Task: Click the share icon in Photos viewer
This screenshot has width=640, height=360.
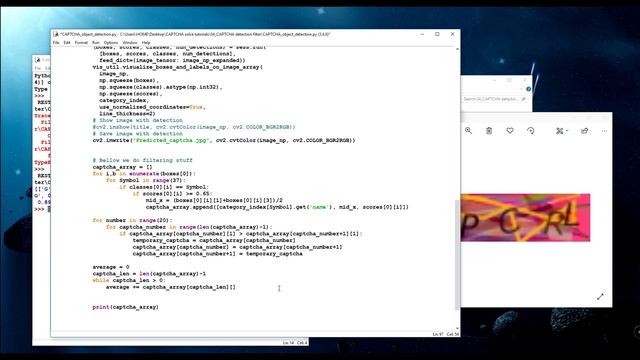Action: pos(584,131)
